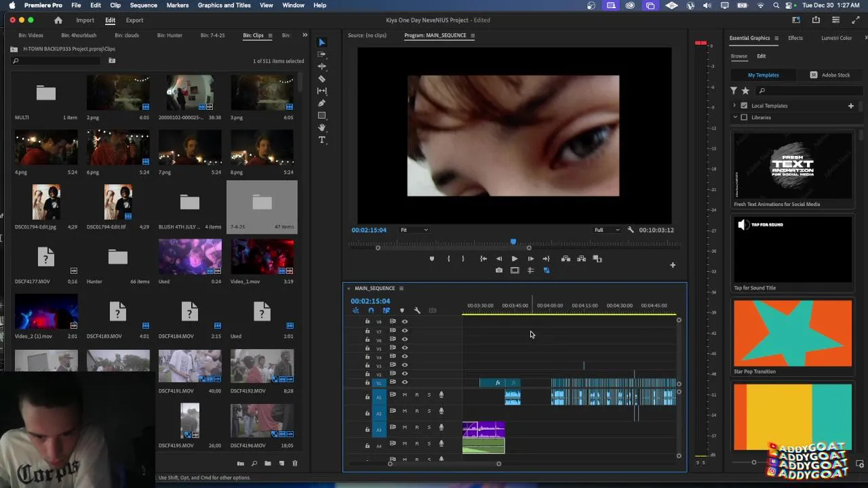Check the Libraries checkbox
This screenshot has width=868, height=488.
[x=744, y=117]
